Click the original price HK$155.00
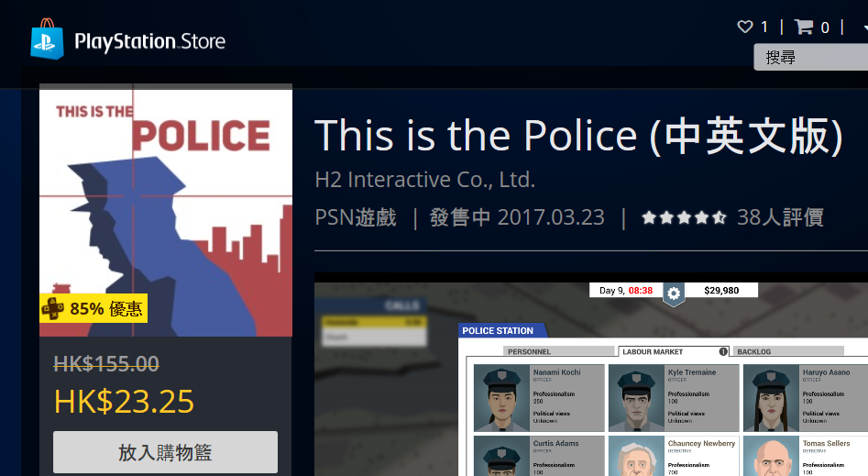The width and height of the screenshot is (868, 476). pos(106,363)
